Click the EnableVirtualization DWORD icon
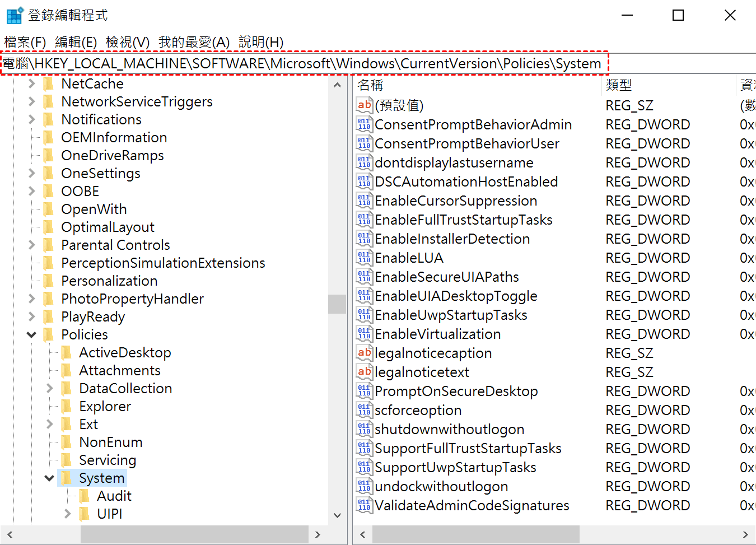Image resolution: width=756 pixels, height=545 pixels. coord(364,334)
